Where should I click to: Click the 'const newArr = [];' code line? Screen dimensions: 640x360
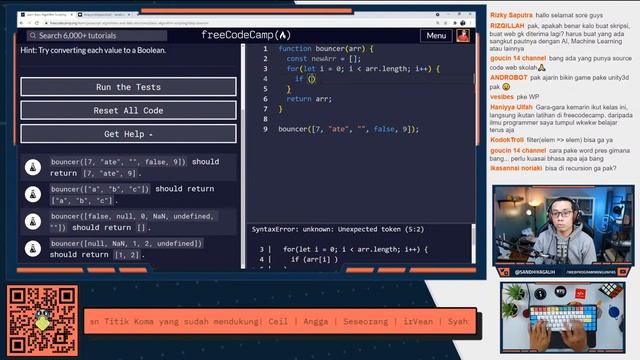pos(323,59)
